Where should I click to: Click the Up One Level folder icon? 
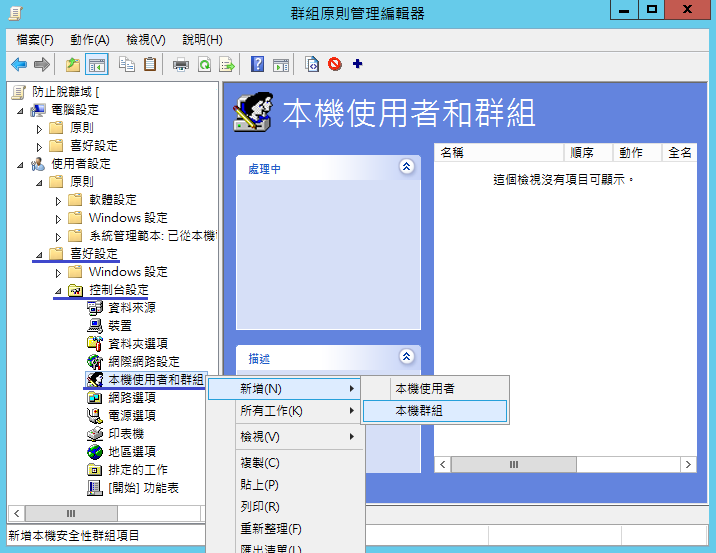pos(72,64)
